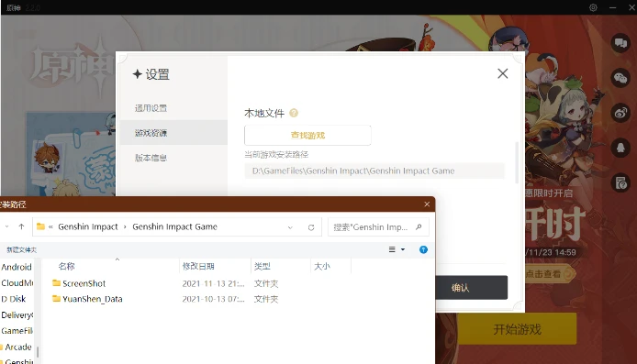The image size is (637, 364).
Task: Open the help document icon in launcher sidebar
Action: (620, 183)
